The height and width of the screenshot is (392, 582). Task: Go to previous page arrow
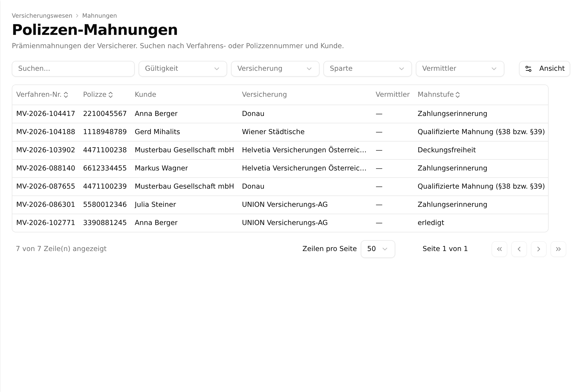(x=519, y=249)
